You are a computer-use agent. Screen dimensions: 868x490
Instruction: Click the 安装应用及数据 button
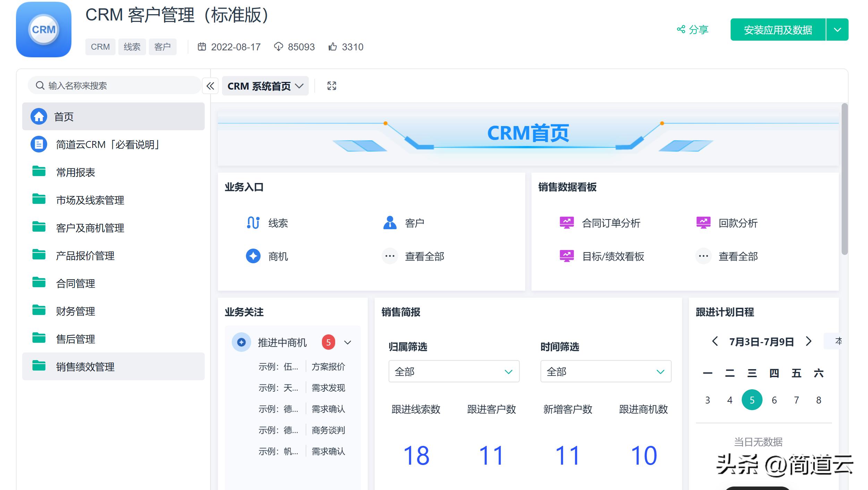778,30
